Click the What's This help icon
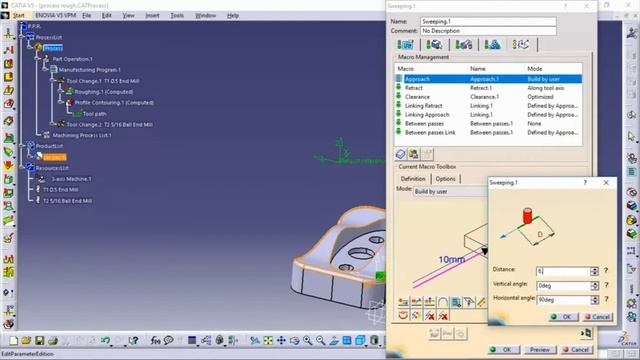Screen dimensions: 640x360 133,340
